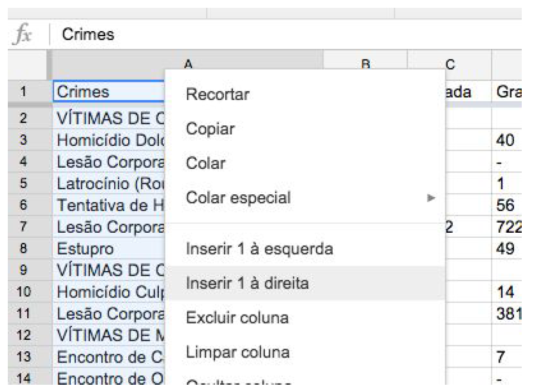Screen dimensions: 534x392
Task: Expand the Colar especial submenu arrow
Action: point(430,198)
